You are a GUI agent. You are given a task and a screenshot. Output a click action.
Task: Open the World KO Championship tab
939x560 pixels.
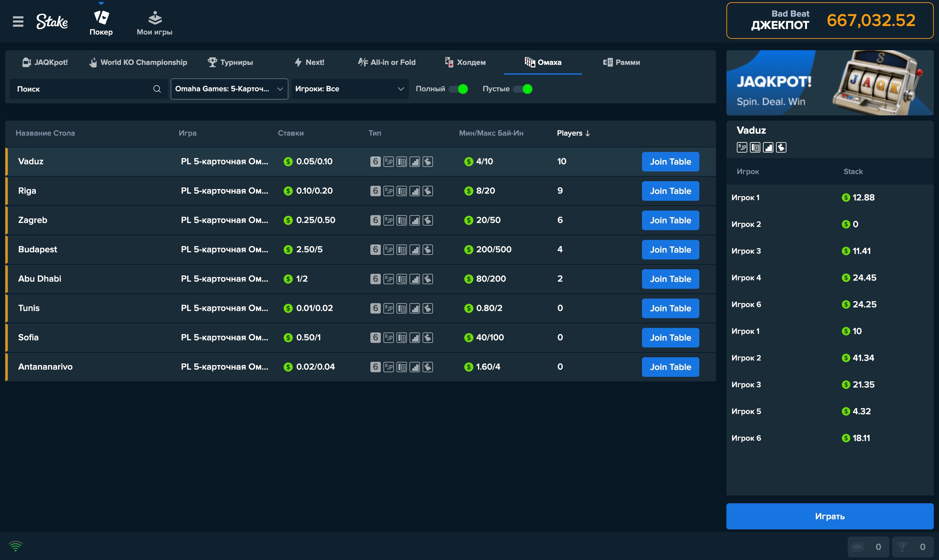(138, 62)
